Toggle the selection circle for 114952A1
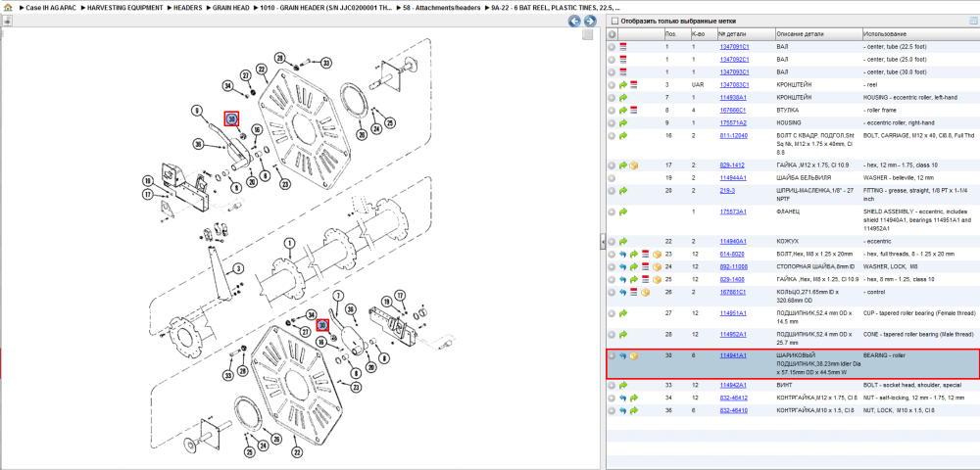 point(612,335)
